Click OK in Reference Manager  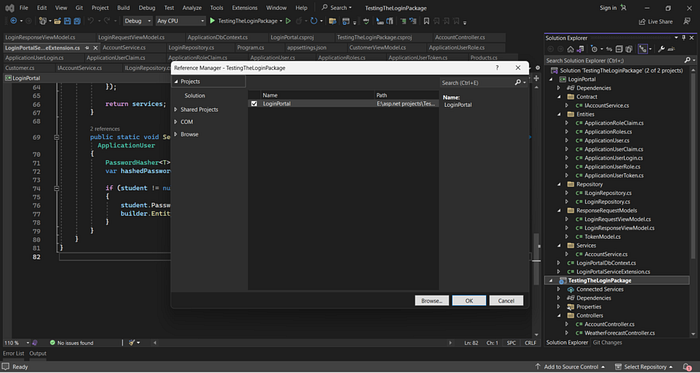point(469,301)
